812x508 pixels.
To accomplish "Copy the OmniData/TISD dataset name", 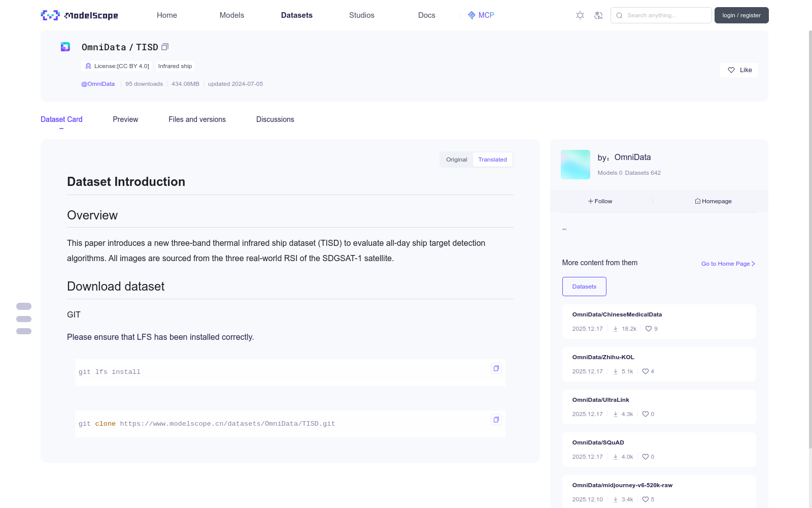I will point(165,47).
